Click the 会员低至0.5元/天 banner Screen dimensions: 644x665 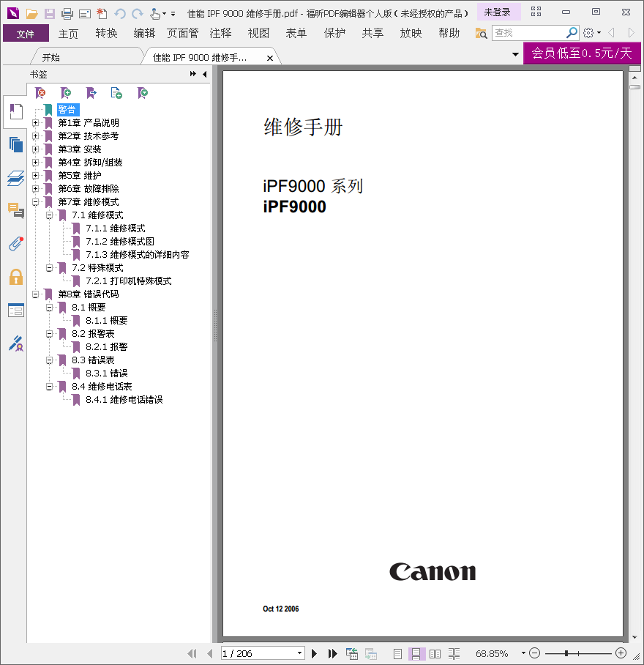[x=582, y=53]
